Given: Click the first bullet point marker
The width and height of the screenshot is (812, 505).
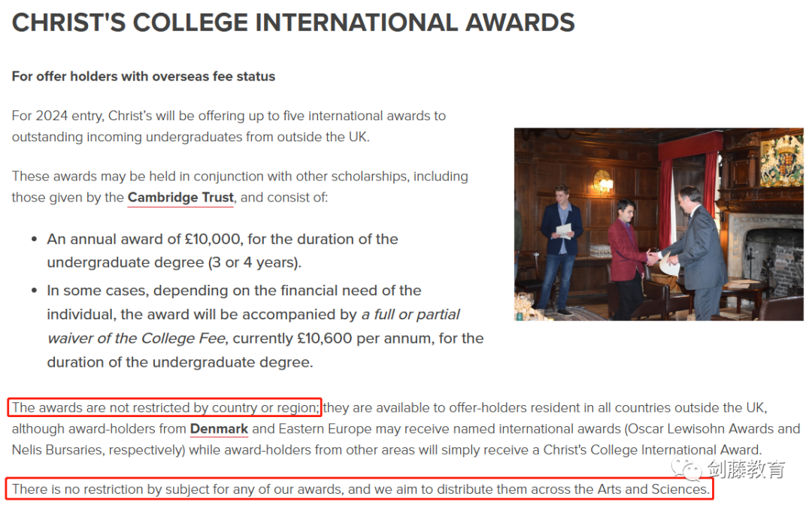Looking at the screenshot, I should [x=34, y=239].
